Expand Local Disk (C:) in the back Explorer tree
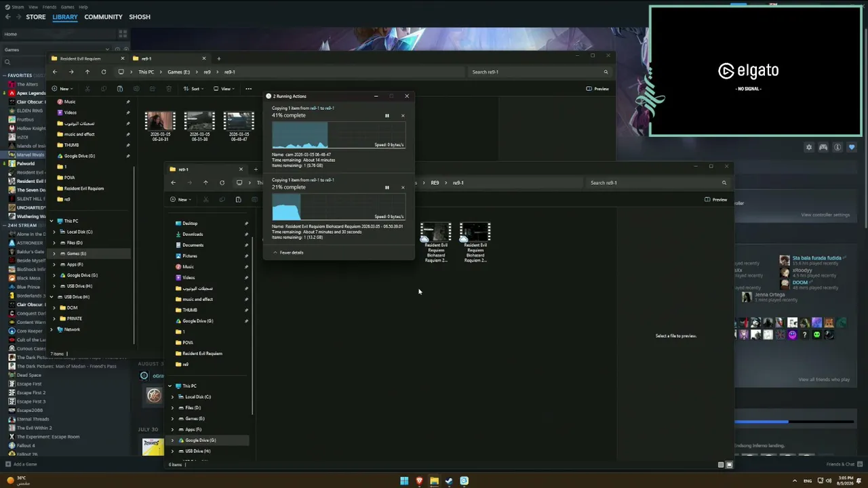The height and width of the screenshot is (488, 868). [54, 232]
